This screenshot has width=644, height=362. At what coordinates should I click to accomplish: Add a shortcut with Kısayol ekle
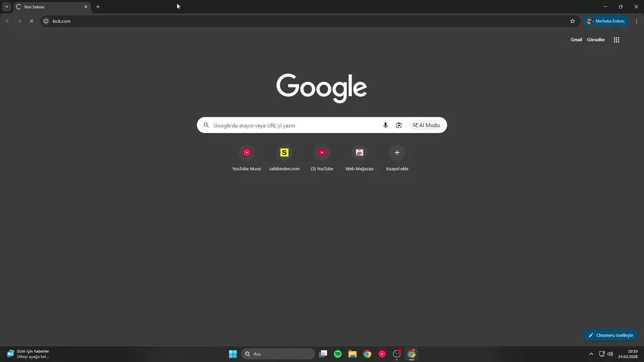coord(397,158)
